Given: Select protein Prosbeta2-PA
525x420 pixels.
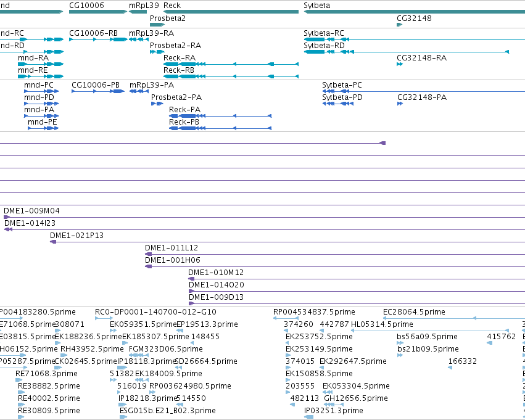Looking at the screenshot, I should tap(176, 97).
